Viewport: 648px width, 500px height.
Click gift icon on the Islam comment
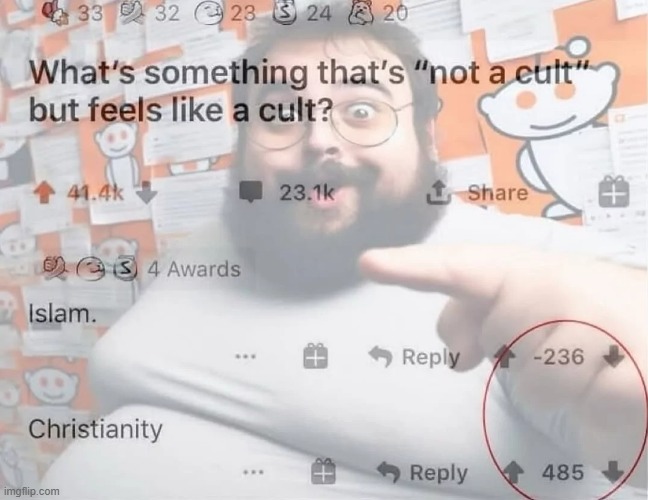click(315, 356)
